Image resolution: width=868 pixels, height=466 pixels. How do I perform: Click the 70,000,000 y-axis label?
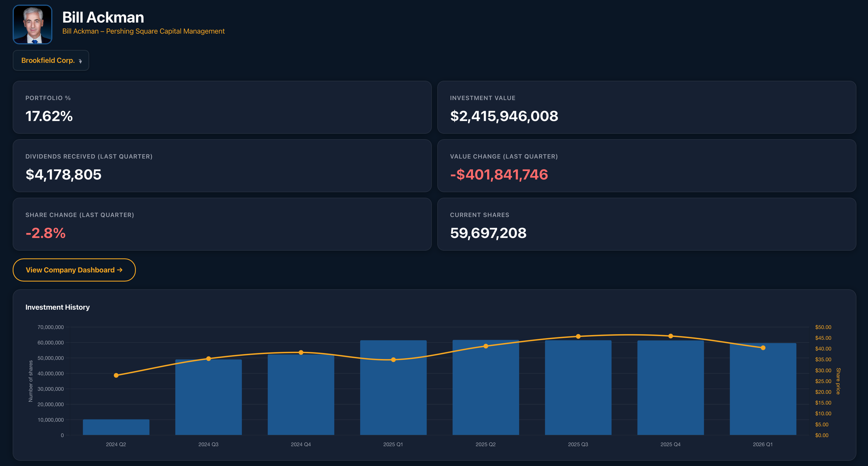(x=51, y=327)
